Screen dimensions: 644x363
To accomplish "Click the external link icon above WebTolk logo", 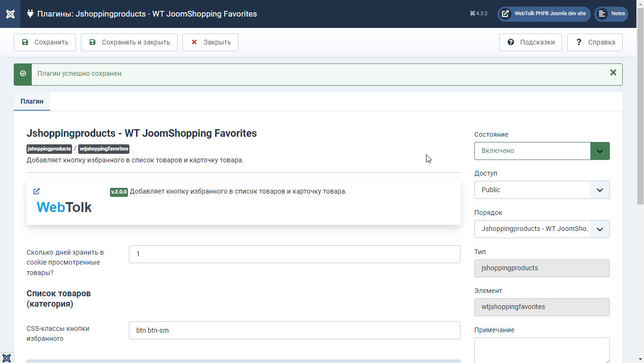I will coord(36,191).
